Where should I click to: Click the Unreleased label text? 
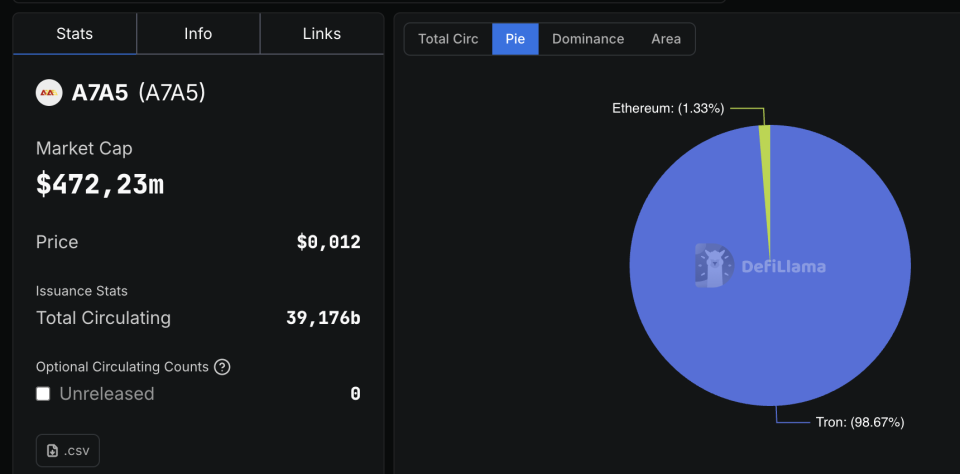pyautogui.click(x=107, y=394)
